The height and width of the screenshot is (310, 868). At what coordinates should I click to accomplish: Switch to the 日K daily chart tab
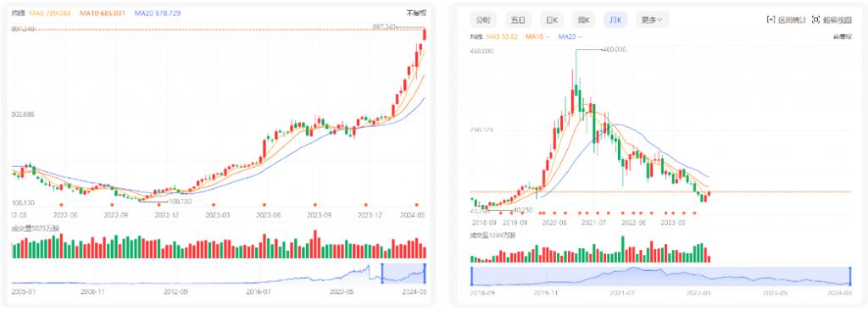point(551,20)
